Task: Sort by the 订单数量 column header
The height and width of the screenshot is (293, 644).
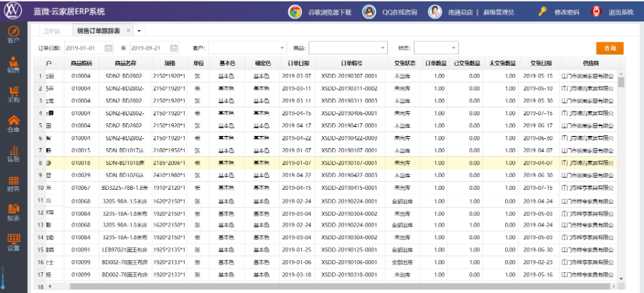Action: (x=436, y=63)
